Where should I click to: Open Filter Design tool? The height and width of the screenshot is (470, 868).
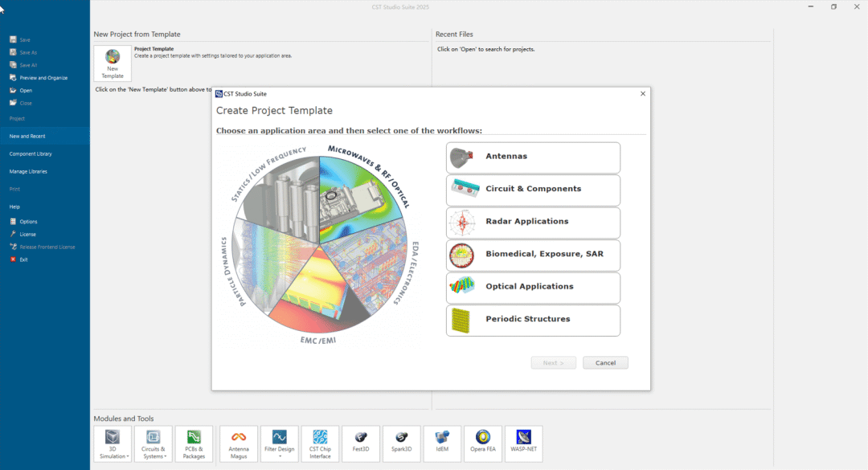(280, 443)
